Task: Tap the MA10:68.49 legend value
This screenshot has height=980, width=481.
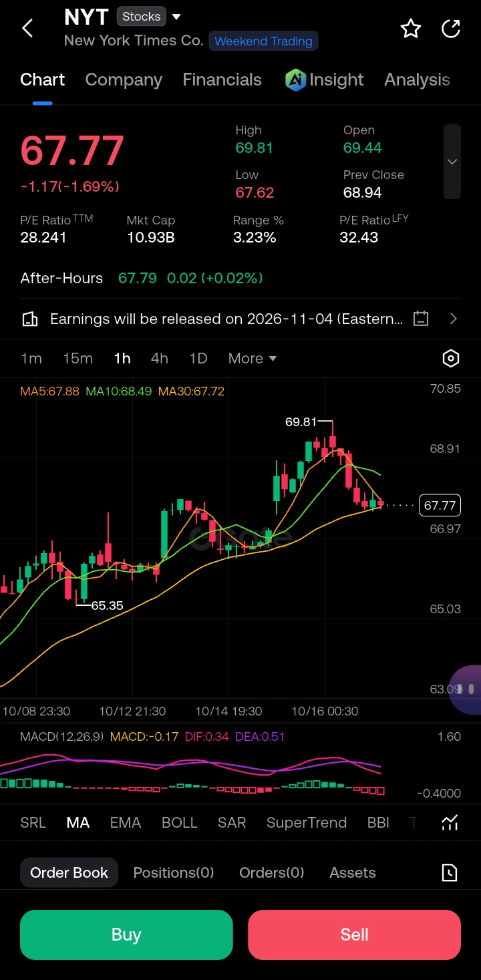Action: click(119, 391)
